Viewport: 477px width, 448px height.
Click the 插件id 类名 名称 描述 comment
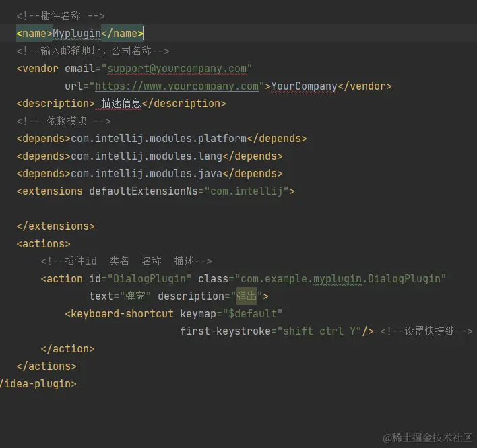tap(126, 261)
